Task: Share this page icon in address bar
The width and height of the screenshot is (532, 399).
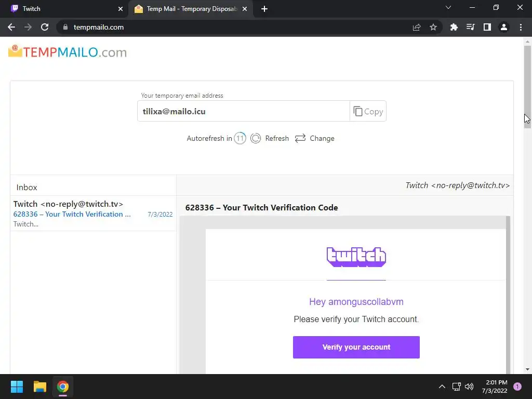Action: [417, 27]
